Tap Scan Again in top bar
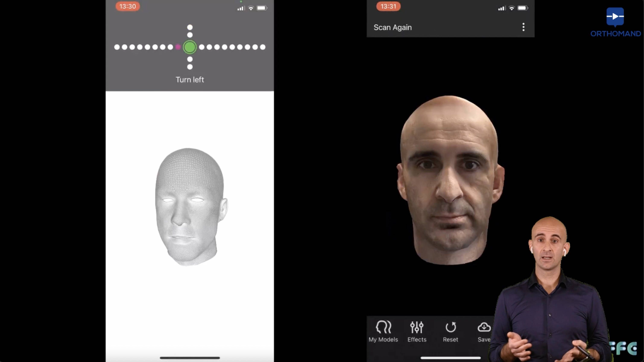 pyautogui.click(x=392, y=27)
